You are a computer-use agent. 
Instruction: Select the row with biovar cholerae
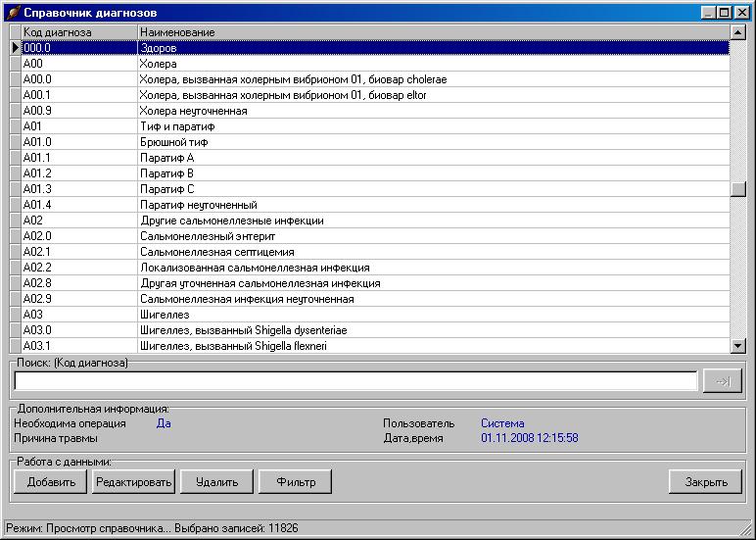[x=434, y=79]
